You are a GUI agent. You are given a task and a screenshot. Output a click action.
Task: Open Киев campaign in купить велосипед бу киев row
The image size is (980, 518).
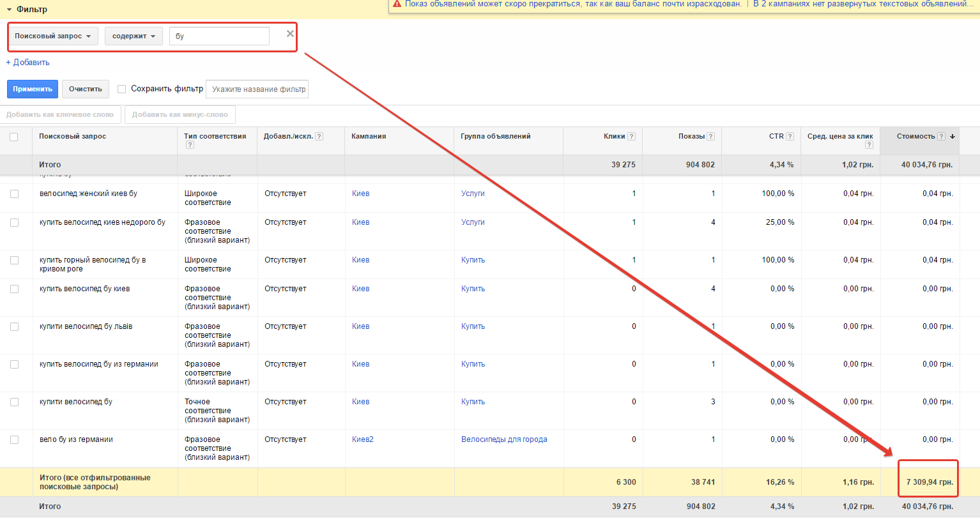(360, 289)
